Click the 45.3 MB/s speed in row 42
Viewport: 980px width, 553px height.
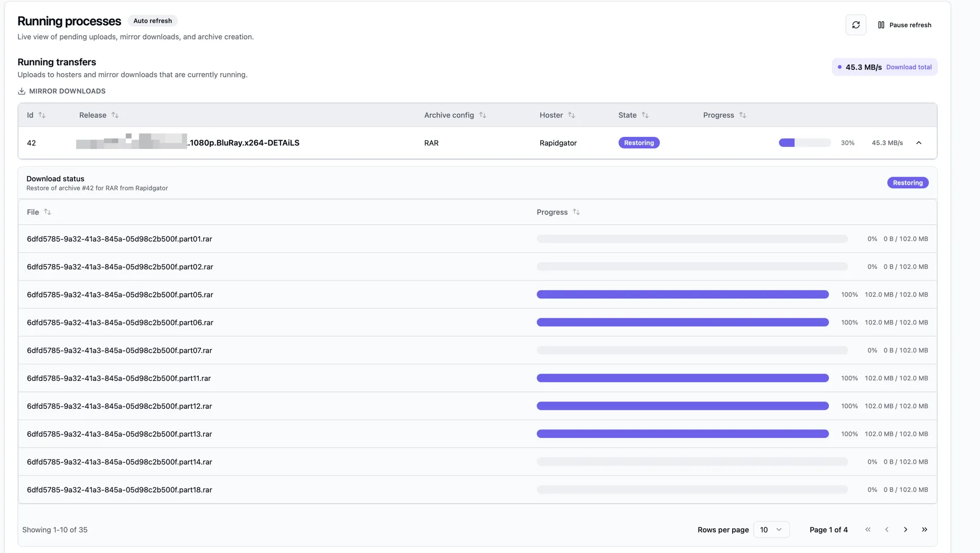(887, 143)
